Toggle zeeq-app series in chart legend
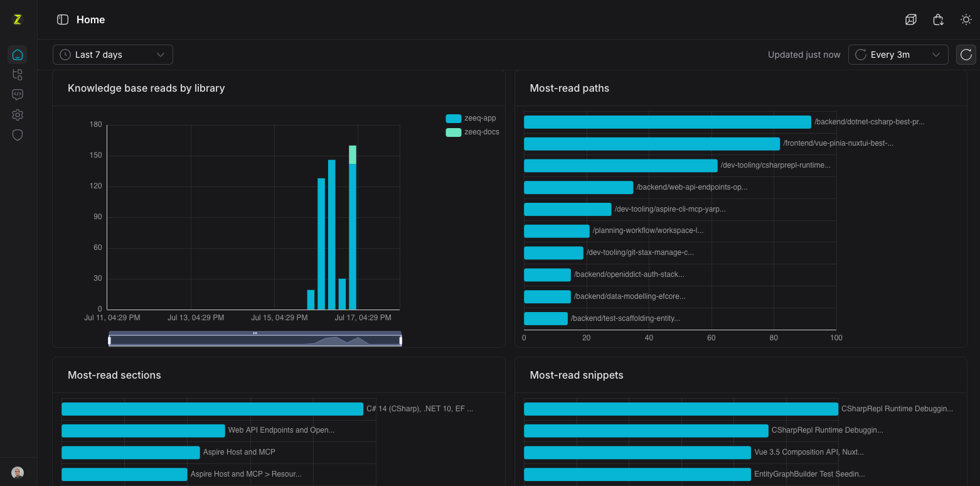Viewport: 980px width, 486px height. click(x=471, y=118)
